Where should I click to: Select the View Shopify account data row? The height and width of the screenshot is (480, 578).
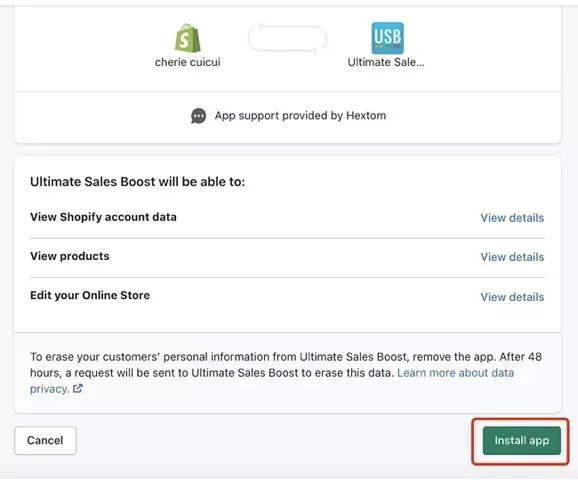[x=287, y=218]
